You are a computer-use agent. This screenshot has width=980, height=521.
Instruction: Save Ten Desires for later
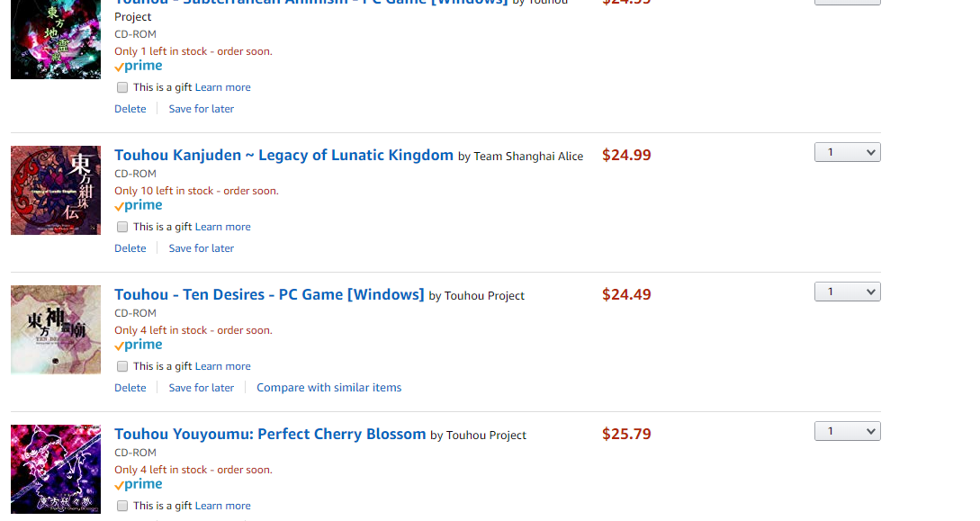202,388
